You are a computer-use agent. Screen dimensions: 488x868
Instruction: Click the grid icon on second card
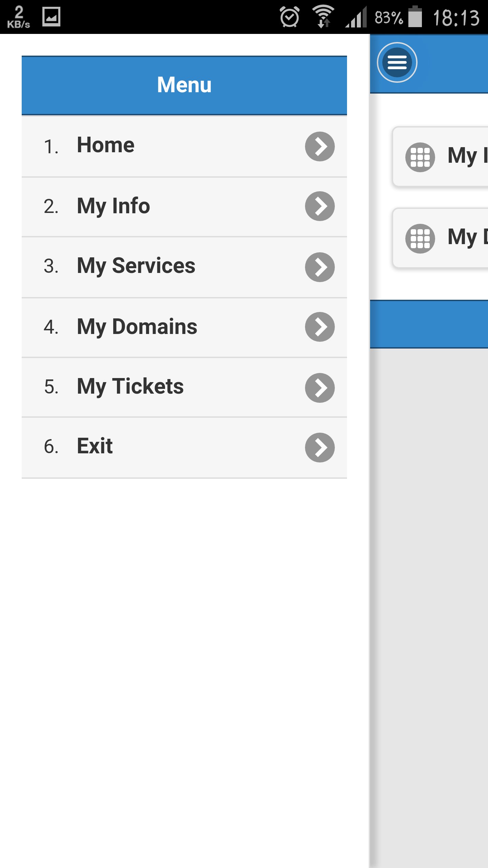[x=420, y=238]
